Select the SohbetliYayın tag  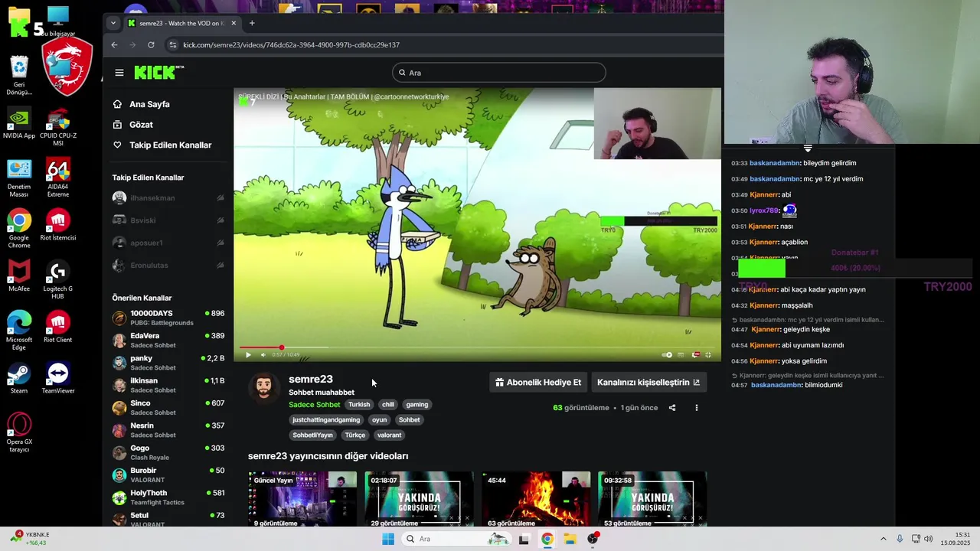312,435
